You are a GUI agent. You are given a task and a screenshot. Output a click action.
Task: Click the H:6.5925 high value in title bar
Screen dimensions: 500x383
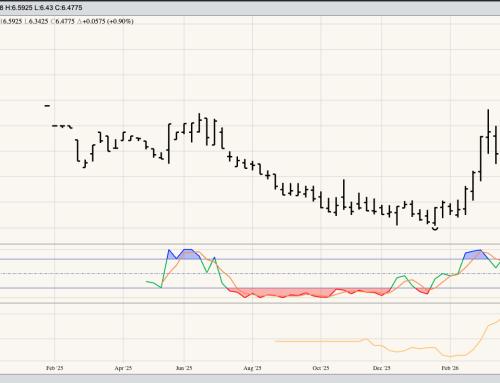[x=19, y=7]
